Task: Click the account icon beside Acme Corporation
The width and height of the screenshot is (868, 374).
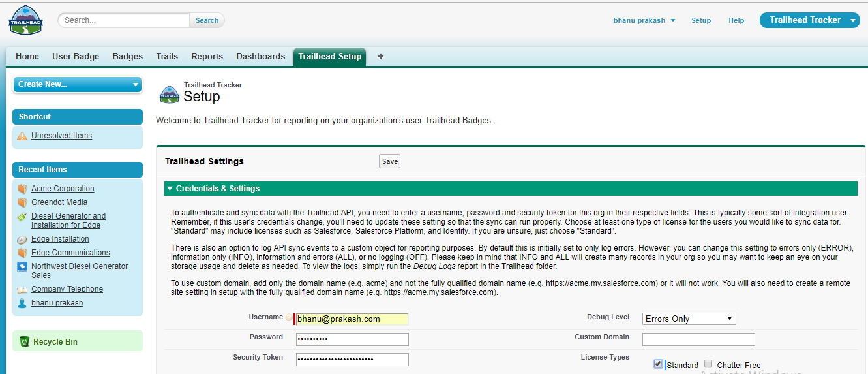Action: click(x=22, y=189)
